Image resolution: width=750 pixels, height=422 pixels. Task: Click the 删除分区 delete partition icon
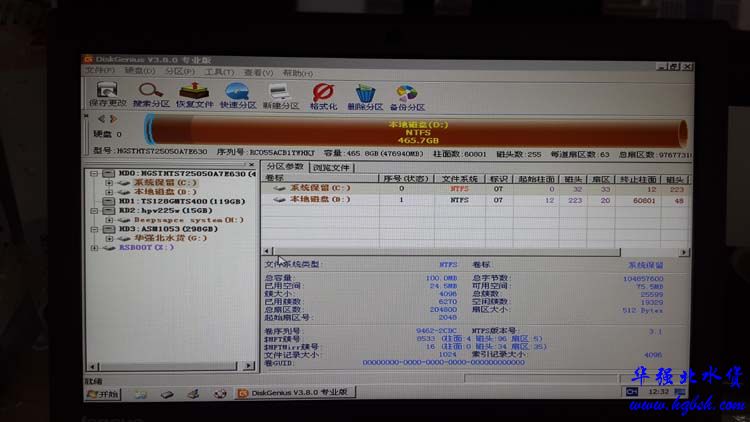click(x=365, y=97)
